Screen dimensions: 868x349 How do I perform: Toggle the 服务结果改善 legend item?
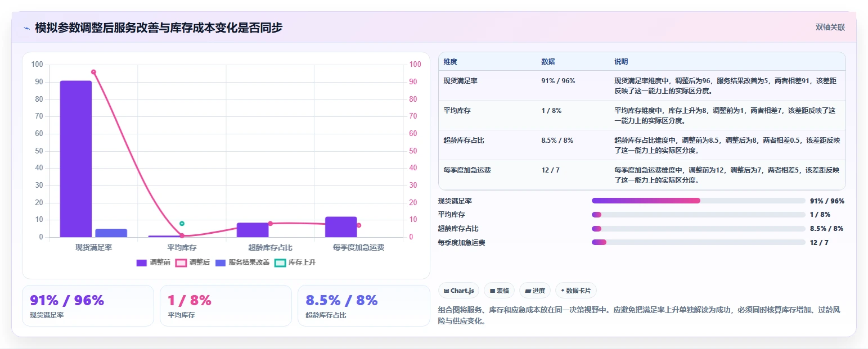point(241,262)
